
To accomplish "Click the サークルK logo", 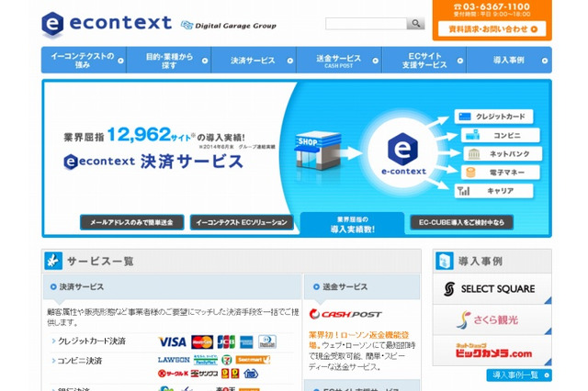I will coord(173,374).
